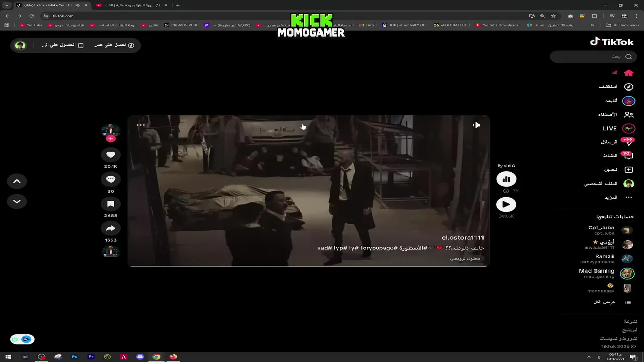Click the vidIQ info icon beside 7%
644x362 pixels.
click(x=506, y=191)
